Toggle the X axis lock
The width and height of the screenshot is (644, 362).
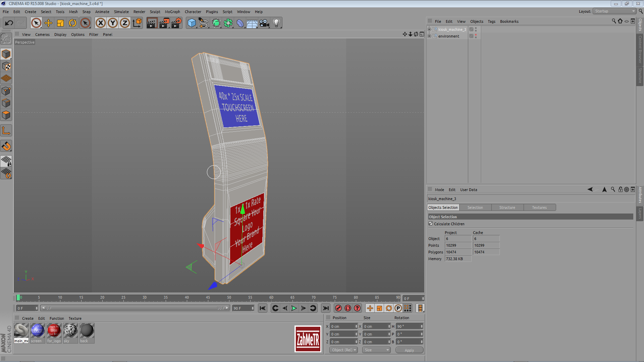point(100,23)
